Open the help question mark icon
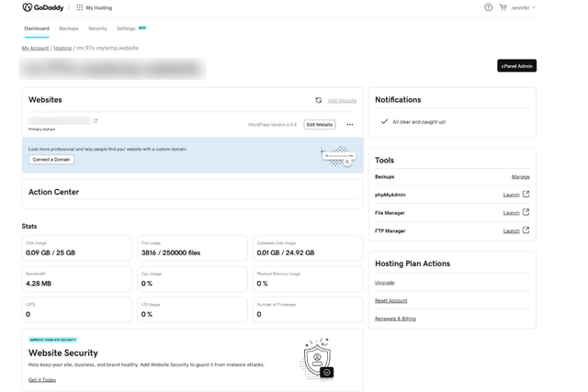588x392 pixels. tap(488, 7)
